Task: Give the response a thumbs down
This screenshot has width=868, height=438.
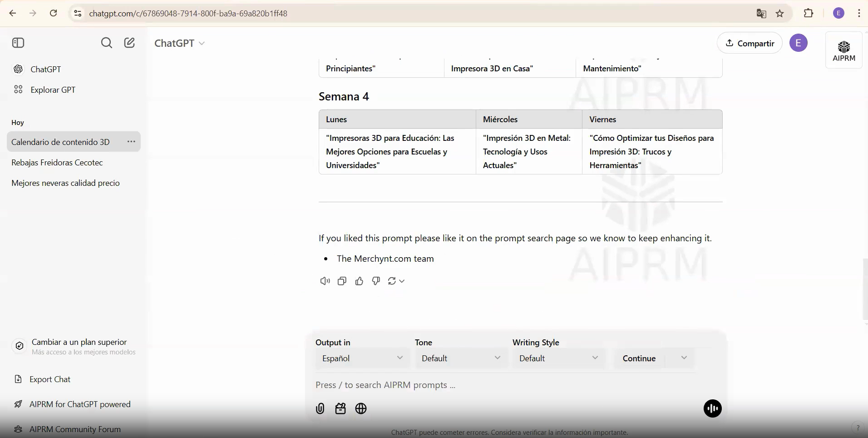Action: tap(376, 281)
